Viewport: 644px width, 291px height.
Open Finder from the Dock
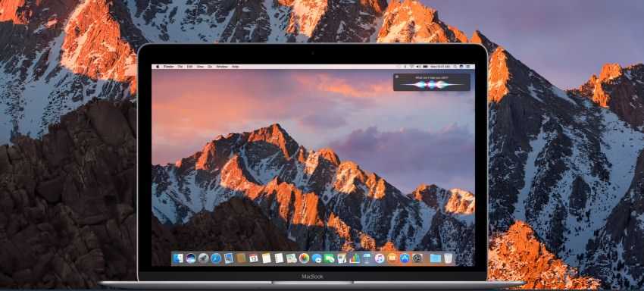[177, 258]
